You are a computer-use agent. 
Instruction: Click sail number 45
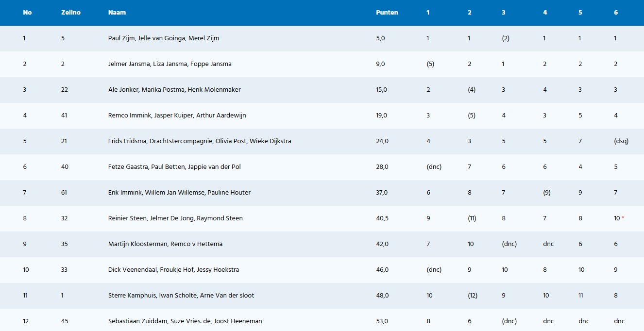[65, 321]
